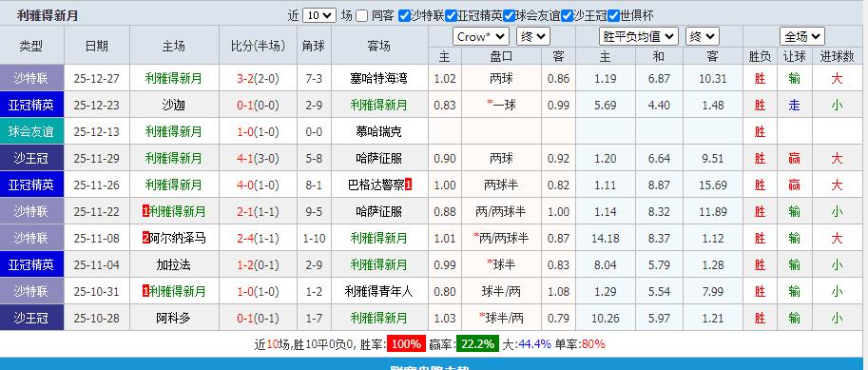The height and width of the screenshot is (370, 868).
Task: Click the 进球数 column header
Action: (x=837, y=56)
